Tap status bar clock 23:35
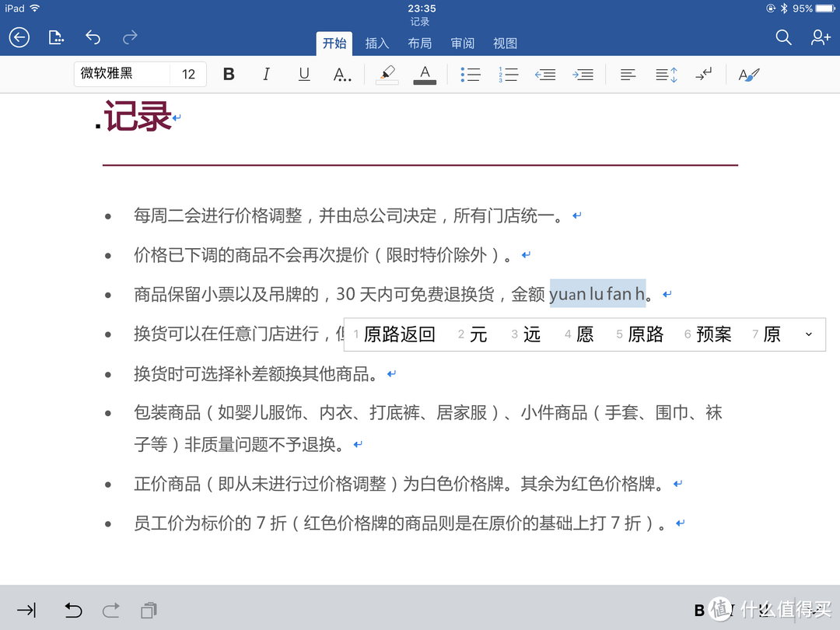The image size is (840, 630). [422, 8]
